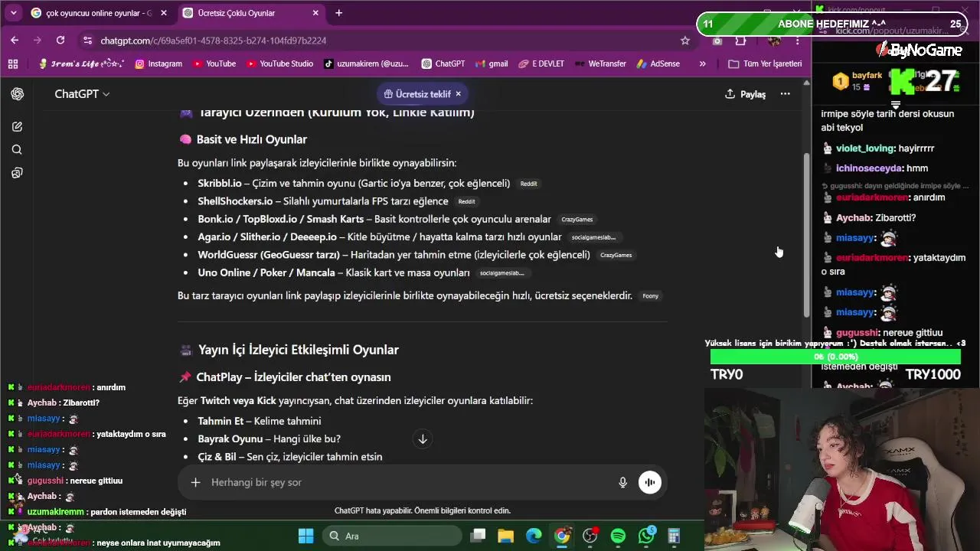The width and height of the screenshot is (980, 551).
Task: Open the three-dot conversation options menu
Action: pos(785,93)
